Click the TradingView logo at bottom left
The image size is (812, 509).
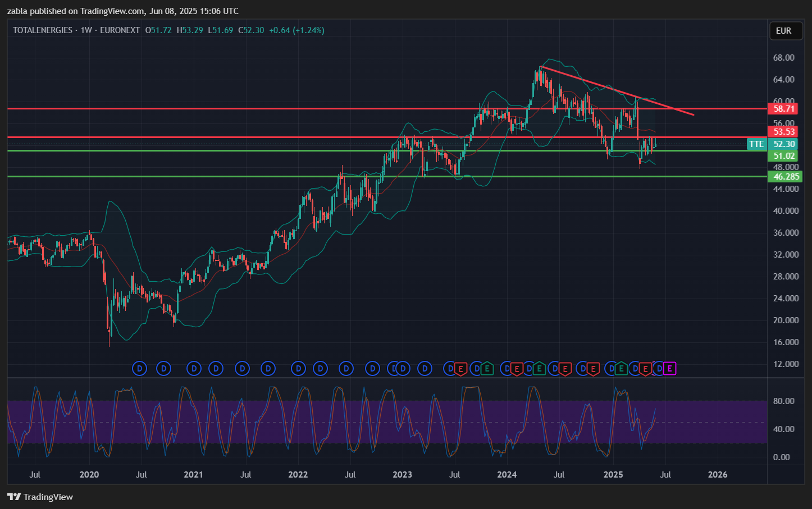click(40, 497)
